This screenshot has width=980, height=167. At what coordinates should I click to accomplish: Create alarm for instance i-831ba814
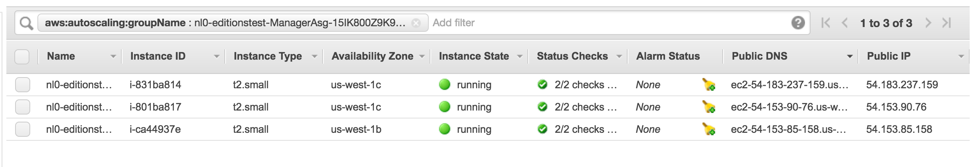[709, 85]
